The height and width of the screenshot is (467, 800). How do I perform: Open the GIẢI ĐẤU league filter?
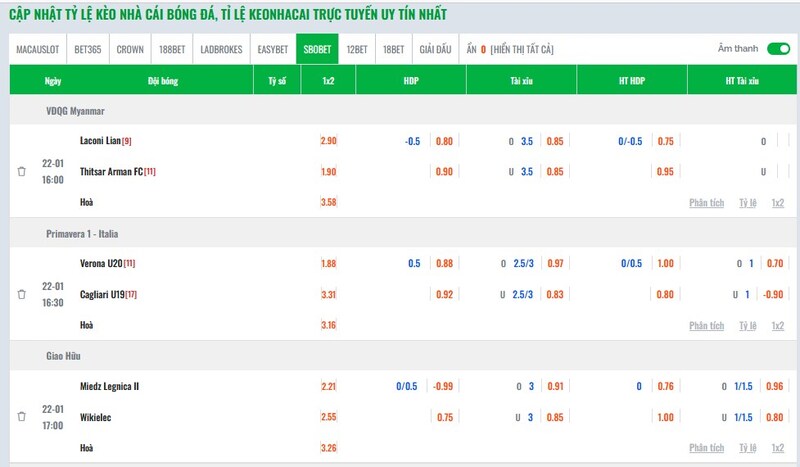tap(436, 49)
